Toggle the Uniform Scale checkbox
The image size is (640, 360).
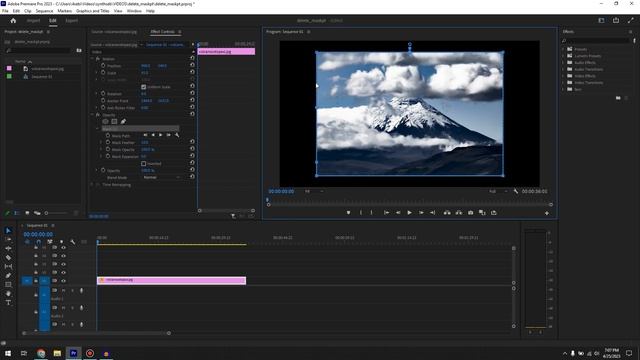pyautogui.click(x=143, y=87)
